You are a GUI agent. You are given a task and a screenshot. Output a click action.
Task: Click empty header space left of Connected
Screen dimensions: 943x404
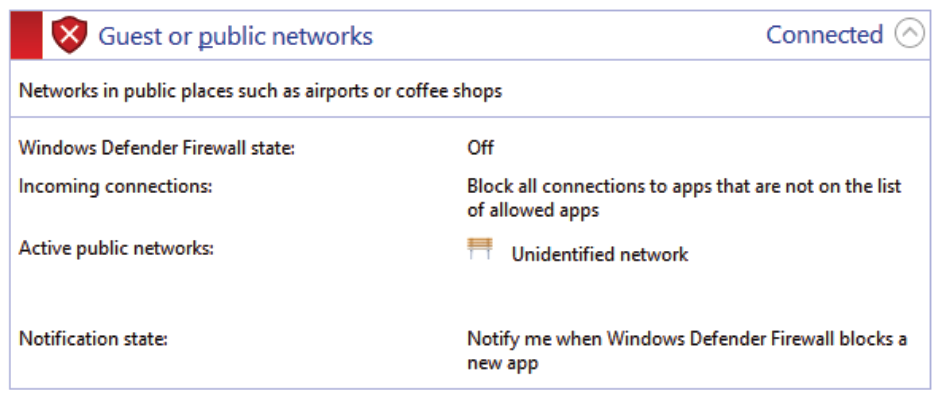[570, 36]
